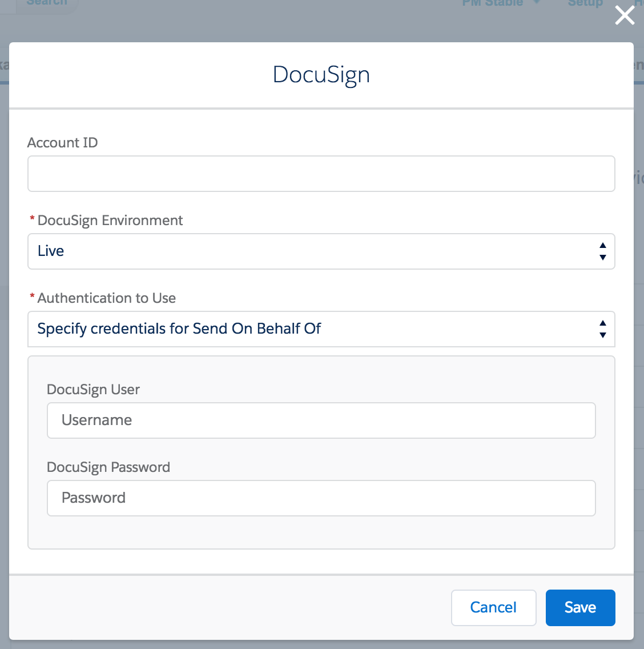The image size is (644, 649).
Task: Click the Account ID text field
Action: pos(321,174)
